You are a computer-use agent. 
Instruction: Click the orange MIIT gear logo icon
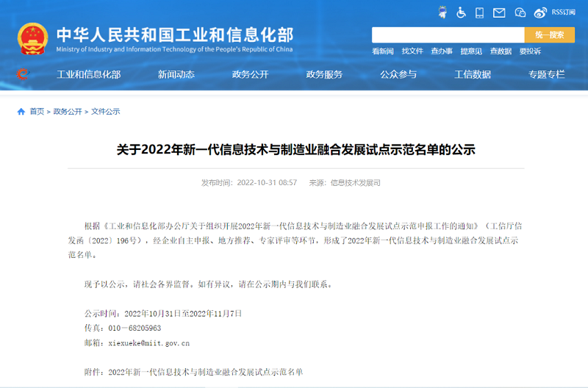click(x=22, y=74)
